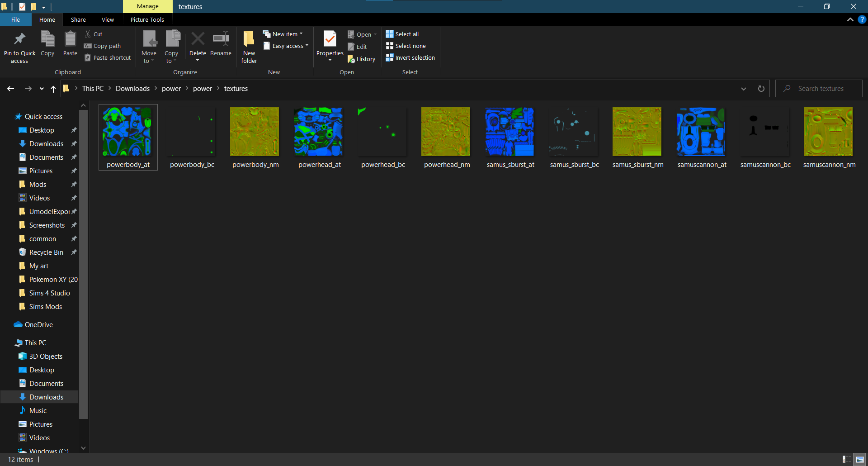Switch to Details view icon
This screenshot has height=466, width=868.
coord(846,459)
